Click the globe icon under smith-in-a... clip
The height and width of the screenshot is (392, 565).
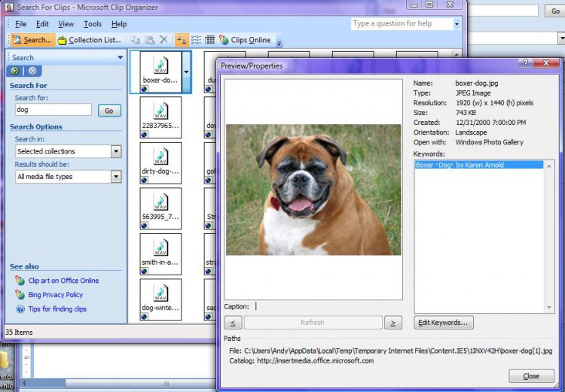(145, 271)
